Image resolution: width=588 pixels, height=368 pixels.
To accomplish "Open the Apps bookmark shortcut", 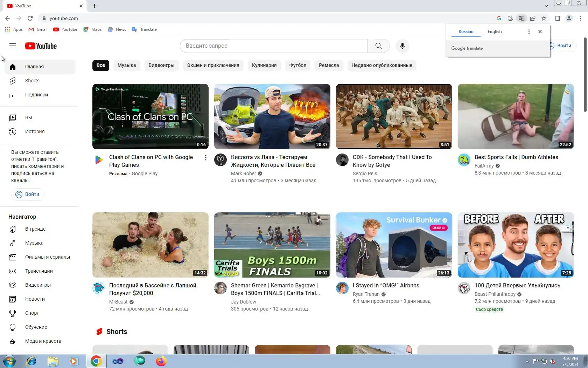I will (14, 29).
